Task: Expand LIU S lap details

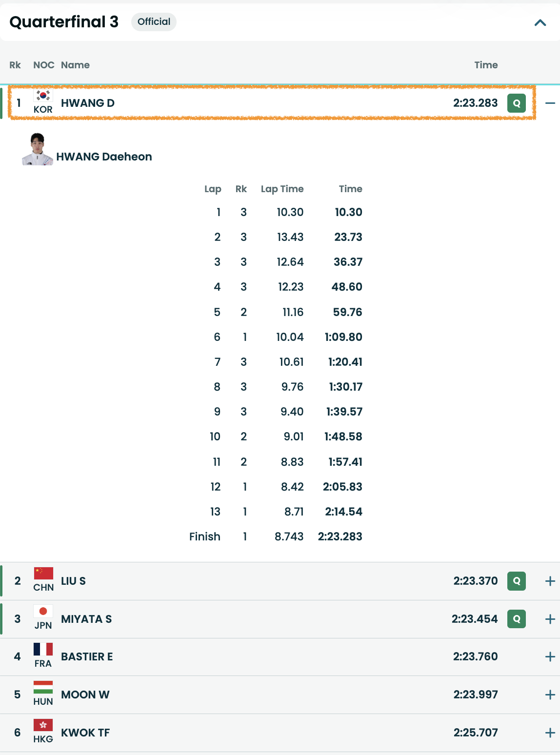Action: pyautogui.click(x=550, y=581)
